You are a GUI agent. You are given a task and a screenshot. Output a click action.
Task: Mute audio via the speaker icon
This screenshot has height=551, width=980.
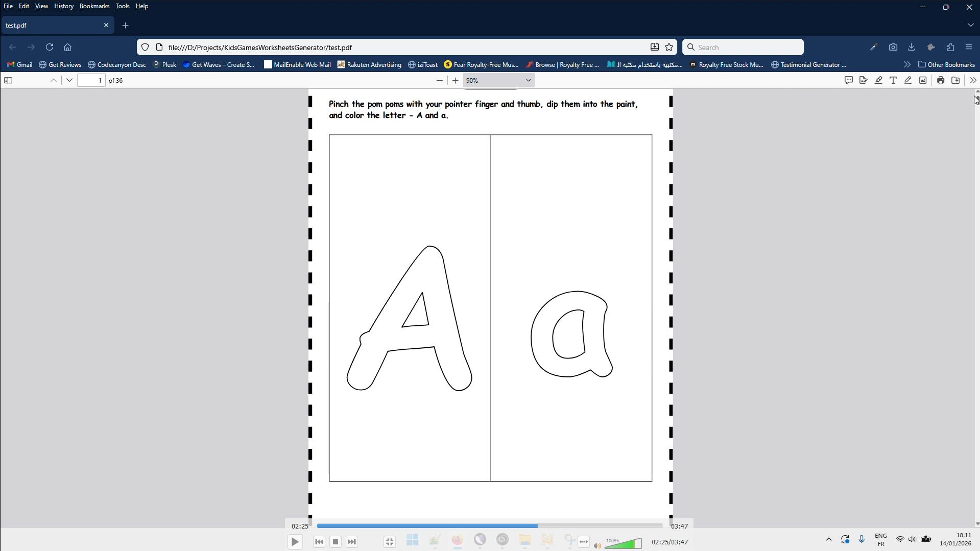click(597, 546)
